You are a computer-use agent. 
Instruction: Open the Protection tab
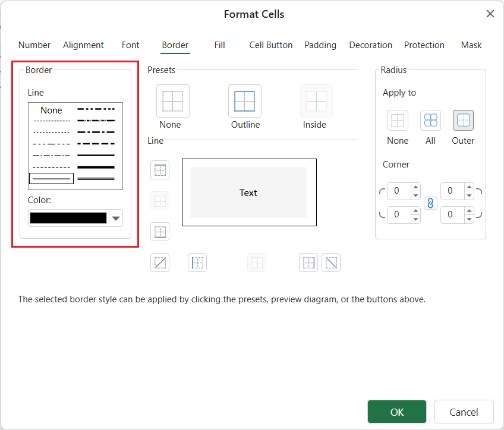click(424, 45)
